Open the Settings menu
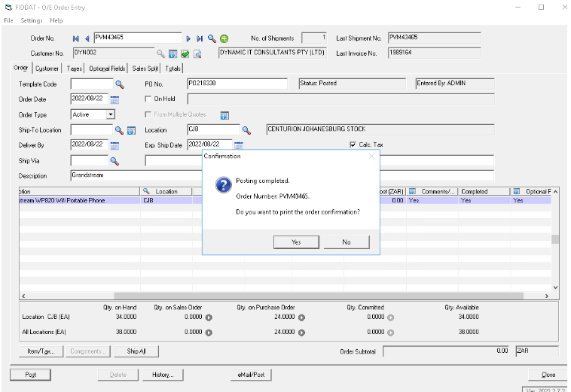 (x=32, y=20)
